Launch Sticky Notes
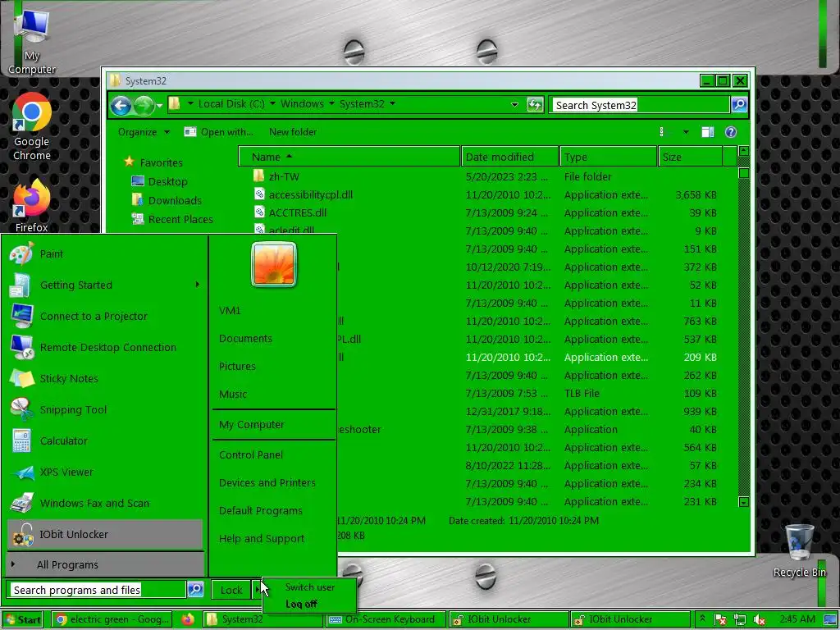Screen dimensions: 840x630 point(105,378)
